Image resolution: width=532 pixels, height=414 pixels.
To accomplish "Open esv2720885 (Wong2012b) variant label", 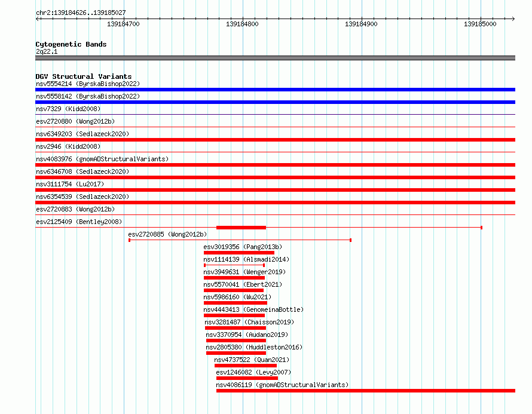I will pos(167,234).
